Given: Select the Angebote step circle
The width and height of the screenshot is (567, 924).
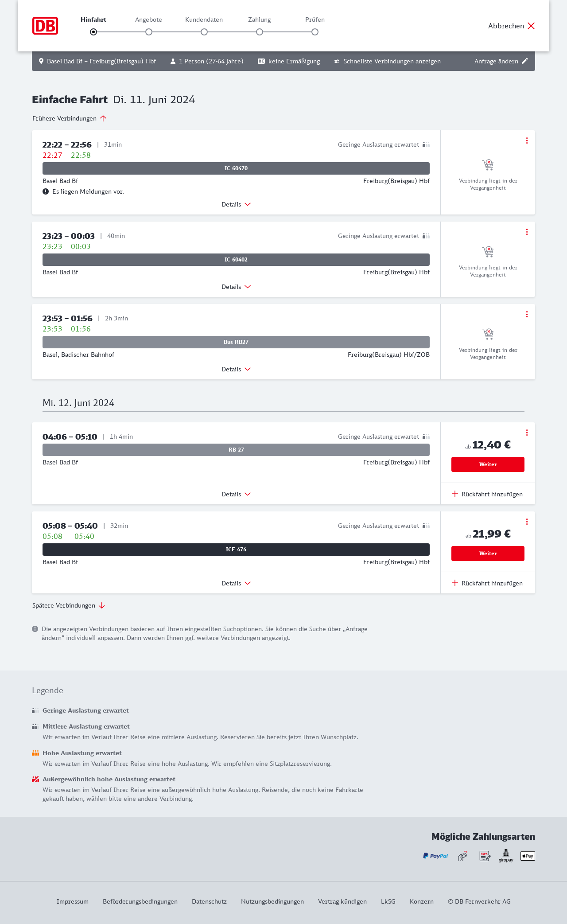Looking at the screenshot, I should 149,32.
